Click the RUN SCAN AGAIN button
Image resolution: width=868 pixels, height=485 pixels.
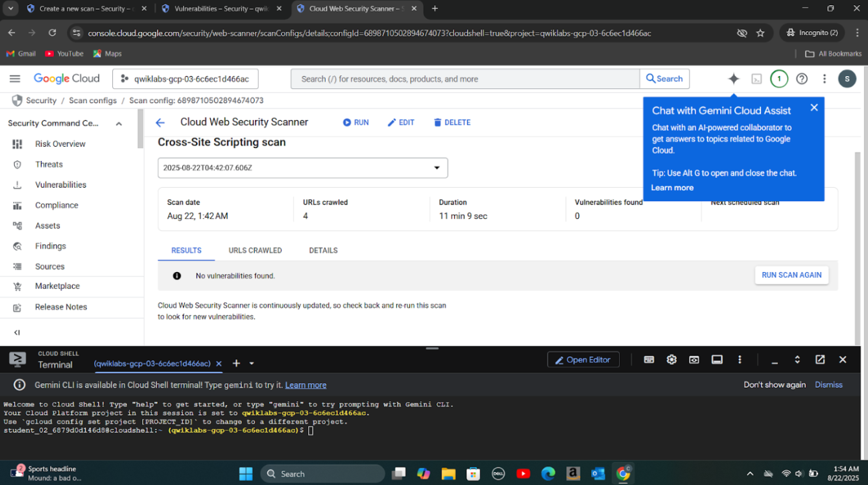click(x=791, y=275)
